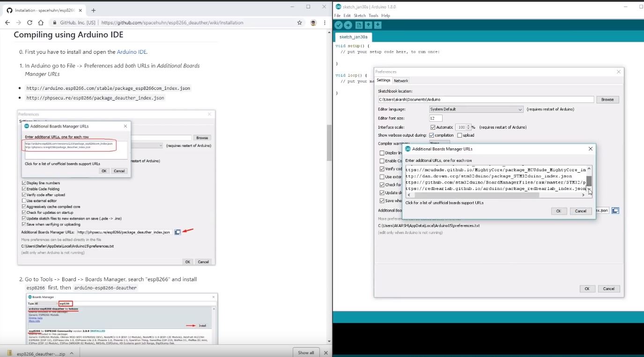Click the right arrow of URLs horizontal scrollbar
Viewport: 644px width, 357px height.
[x=584, y=195]
